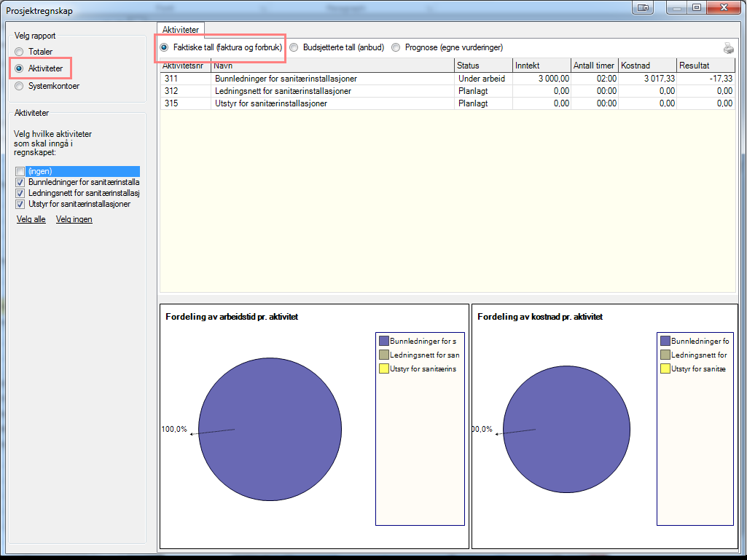Screen dimensions: 747x560
Task: Sort by Kostnad column header
Action: 647,66
